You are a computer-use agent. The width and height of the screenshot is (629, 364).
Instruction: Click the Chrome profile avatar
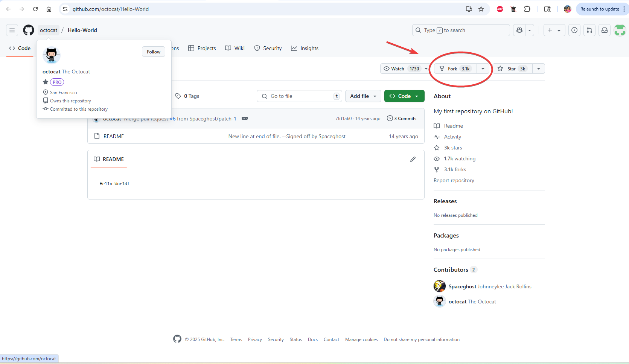[568, 9]
